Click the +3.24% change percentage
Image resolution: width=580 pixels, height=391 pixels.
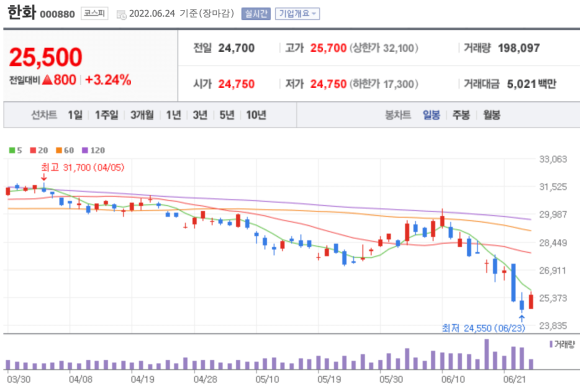click(108, 80)
